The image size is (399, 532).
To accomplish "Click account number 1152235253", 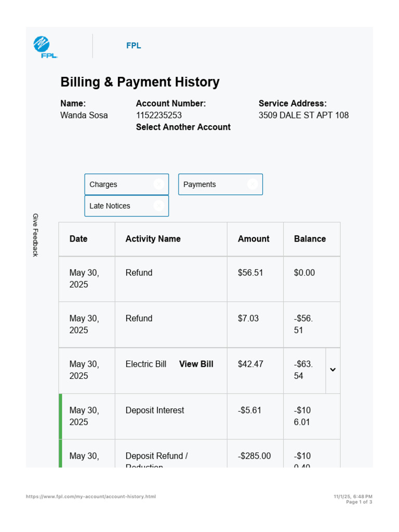I will coord(159,115).
